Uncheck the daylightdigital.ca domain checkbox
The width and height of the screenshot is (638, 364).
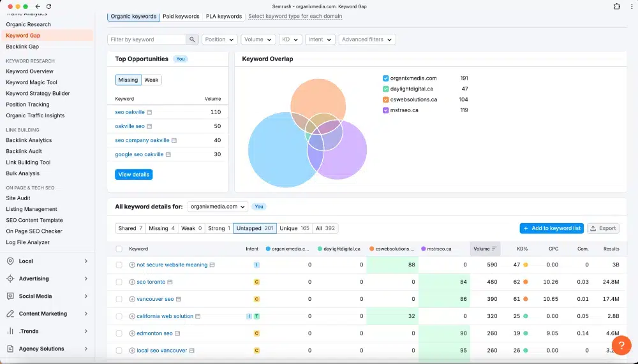click(x=386, y=89)
